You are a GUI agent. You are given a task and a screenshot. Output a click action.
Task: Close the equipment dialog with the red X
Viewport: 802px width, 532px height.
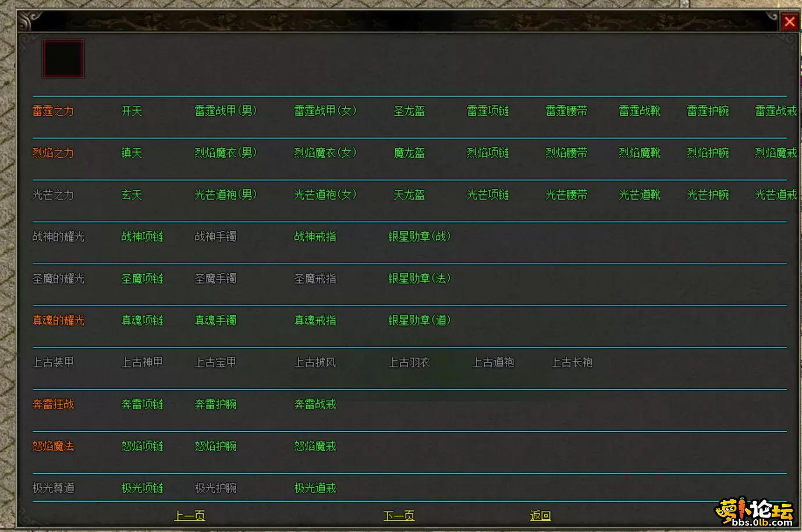click(x=790, y=22)
